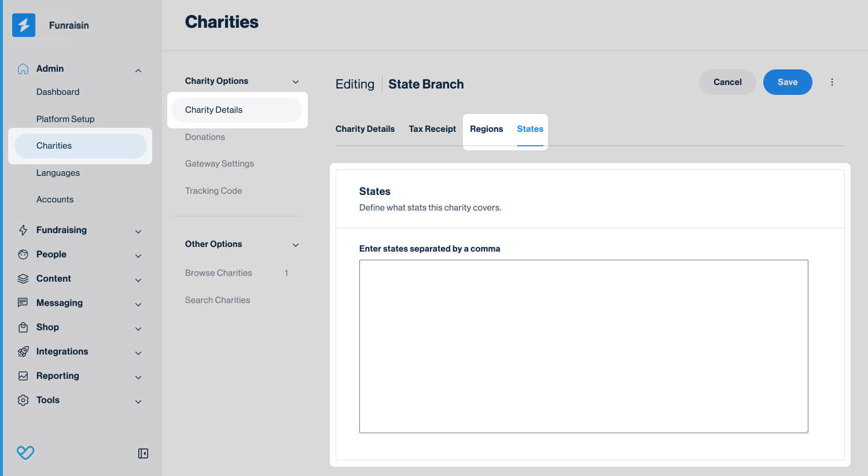Viewport: 868px width, 476px height.
Task: Click the Save button
Action: [788, 82]
